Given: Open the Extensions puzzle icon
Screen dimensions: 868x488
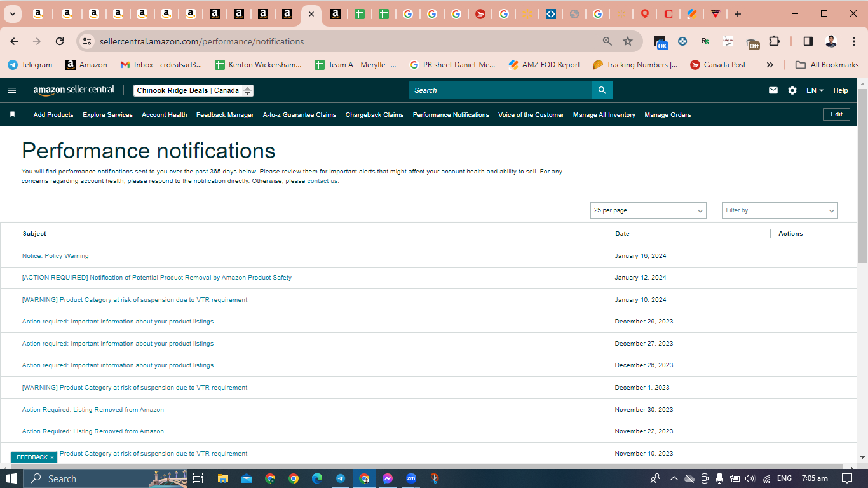Looking at the screenshot, I should click(774, 41).
